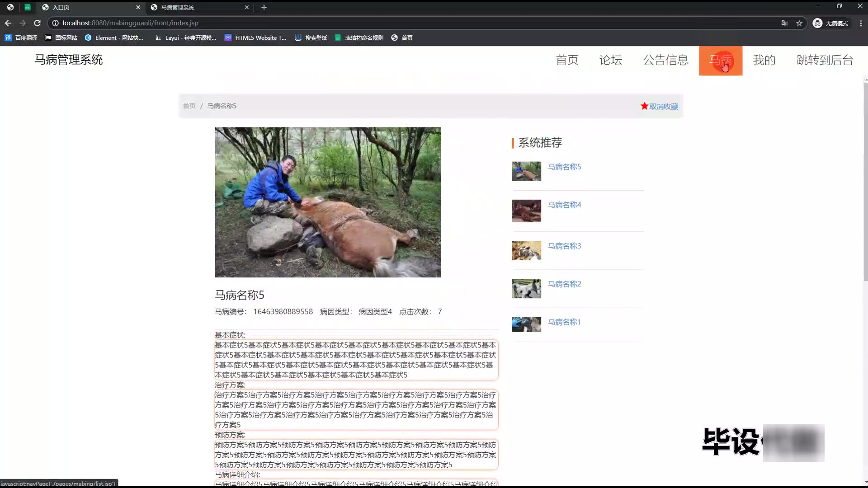Click the page vertical scrollbar
Image resolution: width=868 pixels, height=488 pixels.
tap(865, 181)
